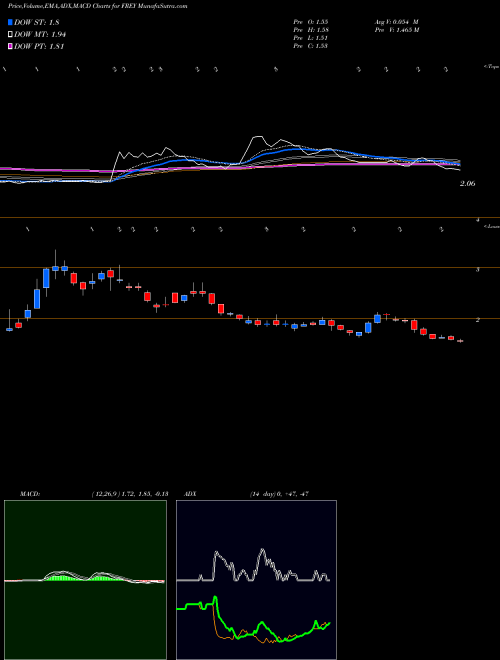Click the blue DOW ST legend swatch
This screenshot has width=500, height=660.
tap(10, 22)
